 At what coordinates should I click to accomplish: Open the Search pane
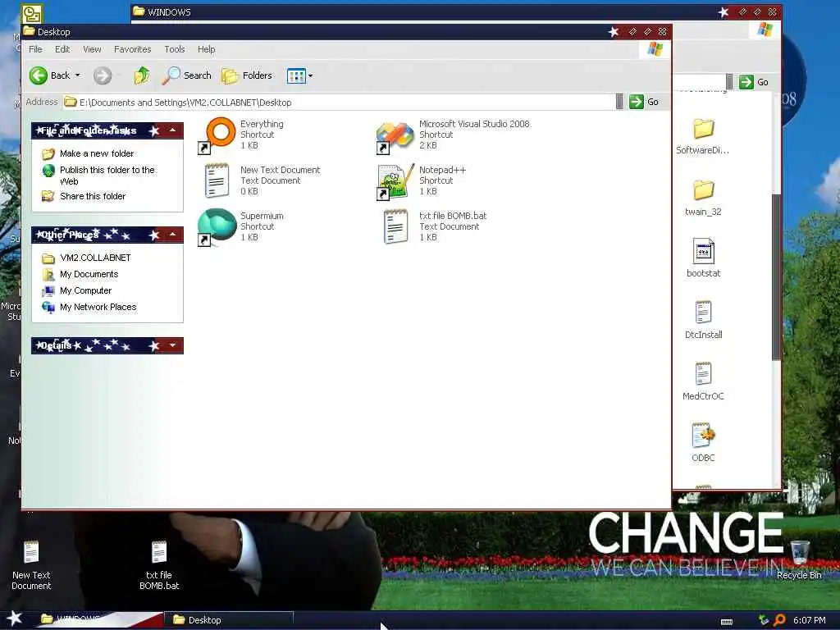(x=187, y=75)
